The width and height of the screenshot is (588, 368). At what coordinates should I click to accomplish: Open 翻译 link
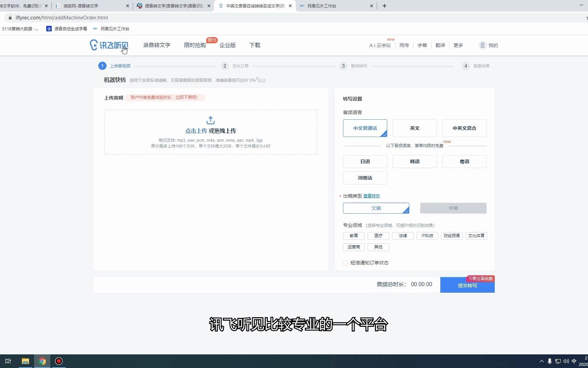pyautogui.click(x=440, y=45)
